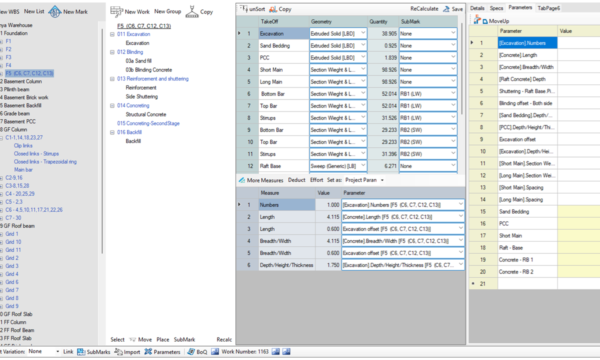Switch to the TabPage6 tab

point(549,8)
